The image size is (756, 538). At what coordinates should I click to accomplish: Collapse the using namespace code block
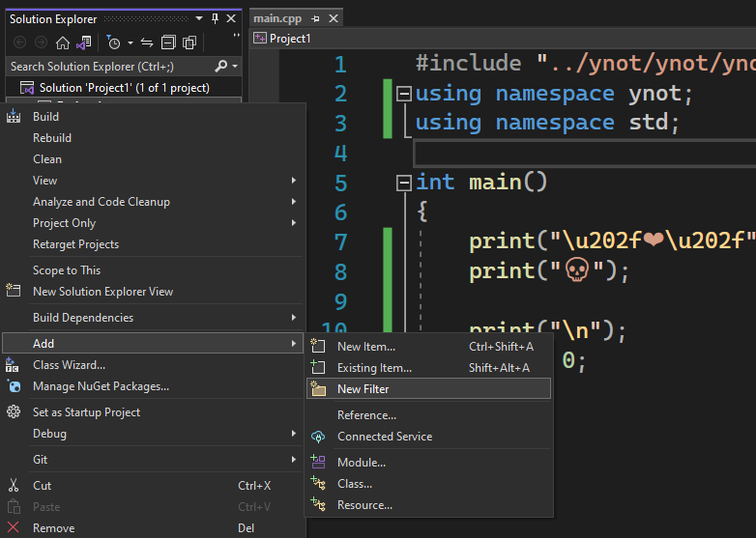(x=403, y=94)
